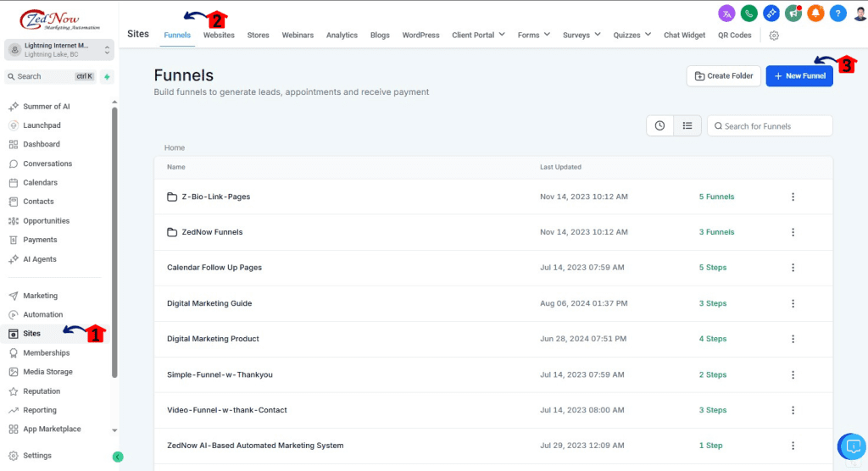
Task: Open the Z-Bio-Link-Pages folder
Action: point(209,197)
